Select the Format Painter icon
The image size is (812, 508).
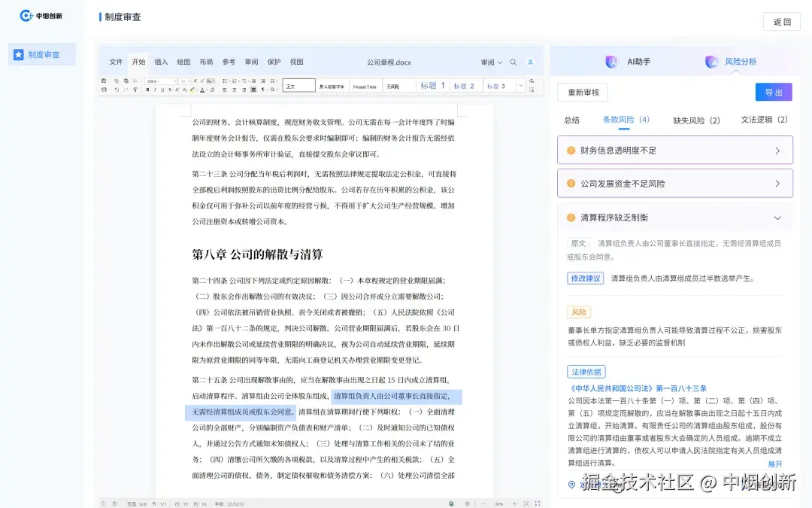tap(136, 90)
